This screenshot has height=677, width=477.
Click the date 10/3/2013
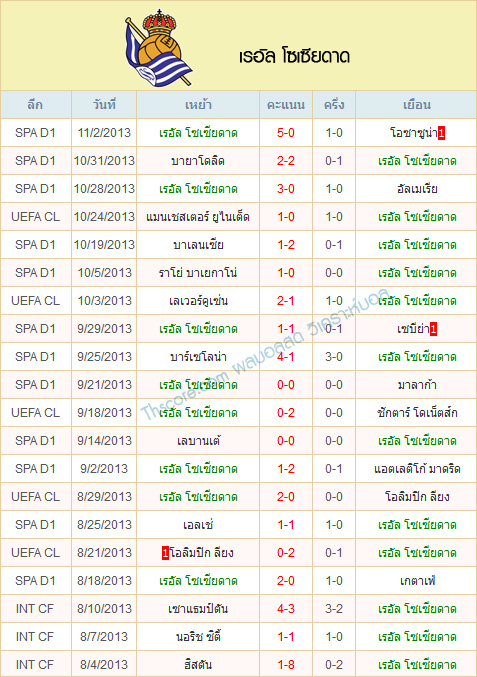104,301
